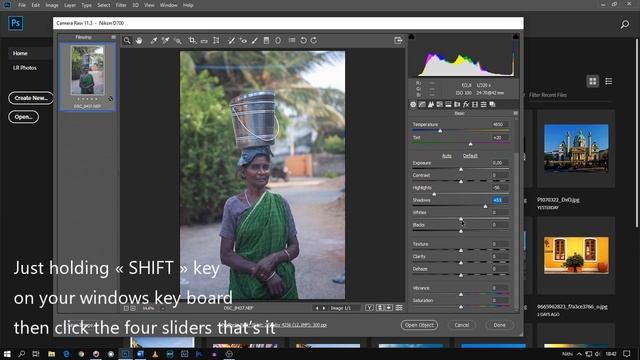The height and width of the screenshot is (360, 640).
Task: Copy current settings to Before
Action: coord(389,308)
